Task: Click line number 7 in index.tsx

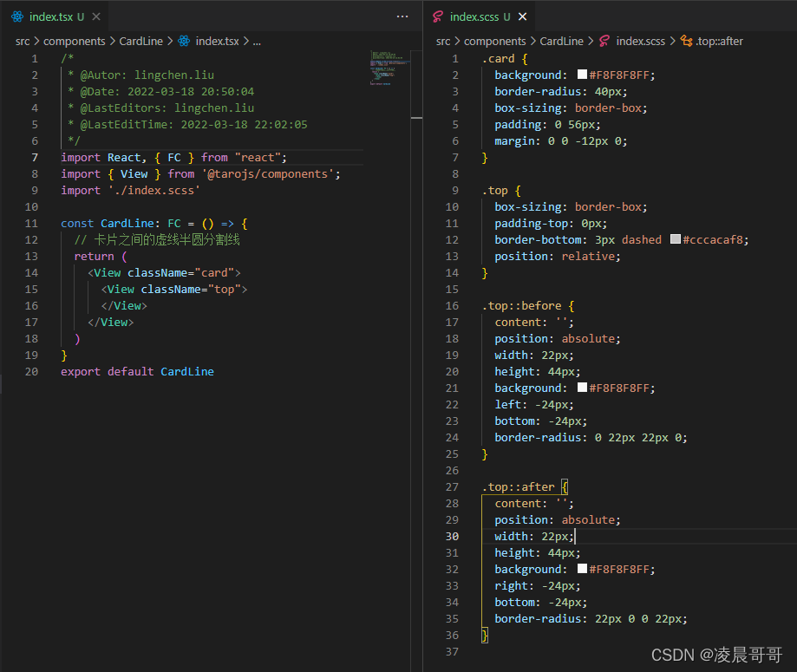Action: [x=35, y=158]
